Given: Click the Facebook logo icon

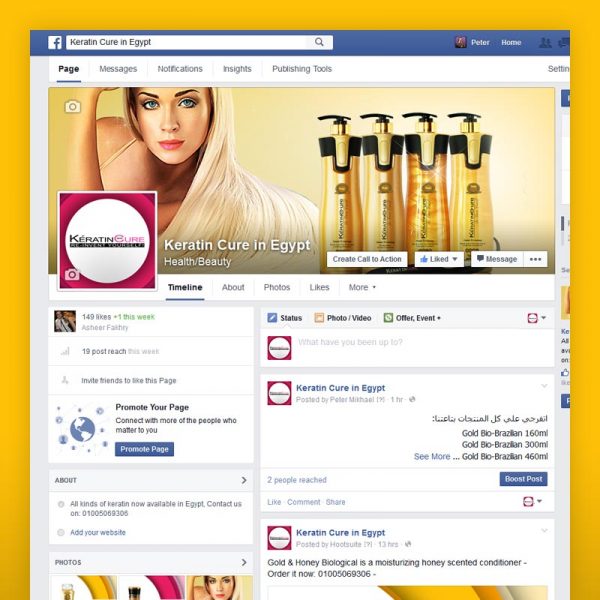Looking at the screenshot, I should pyautogui.click(x=55, y=42).
